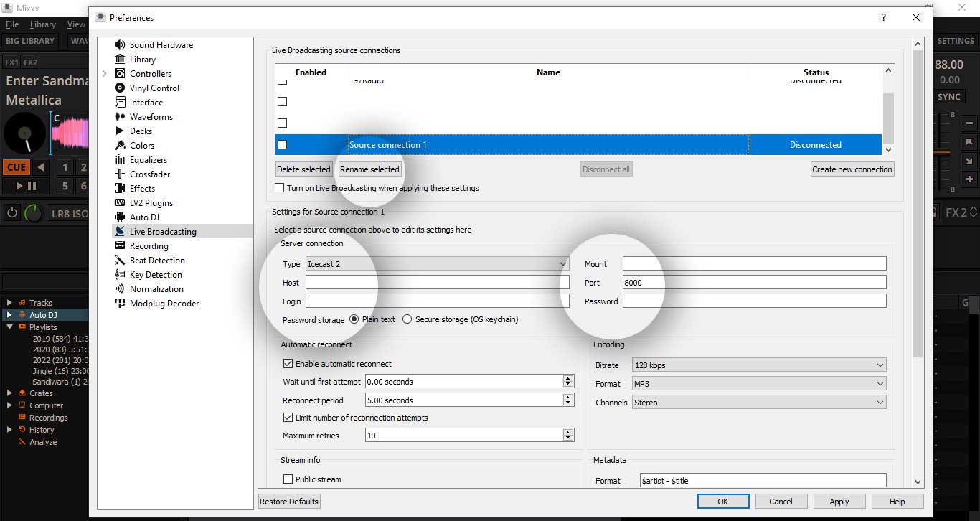
Task: Open Auto DJ preferences icon
Action: (x=120, y=217)
